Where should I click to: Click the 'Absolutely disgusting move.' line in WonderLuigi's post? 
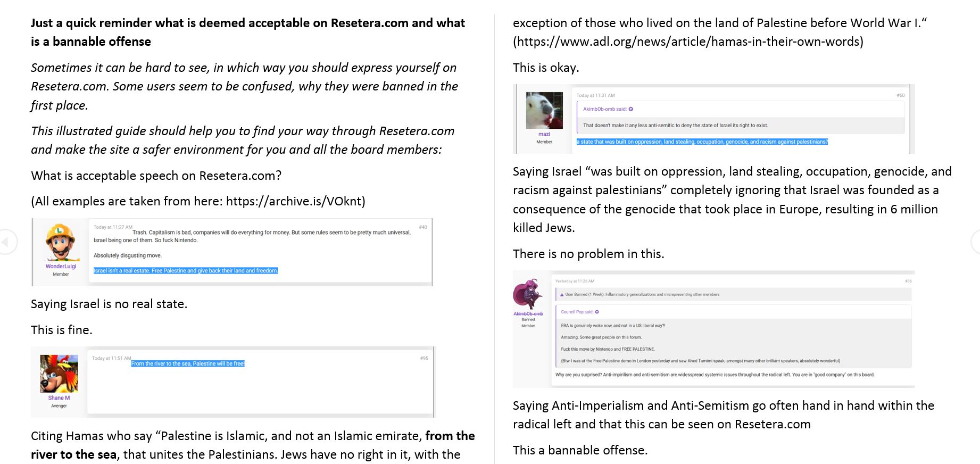coord(128,255)
